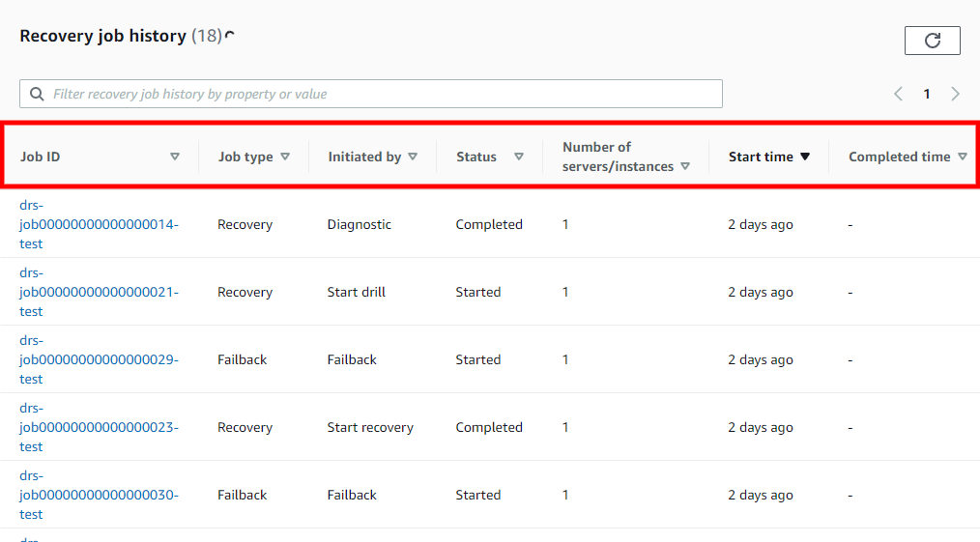This screenshot has width=980, height=542.
Task: Select Failback initiated-by cell of job 29
Action: coord(352,359)
